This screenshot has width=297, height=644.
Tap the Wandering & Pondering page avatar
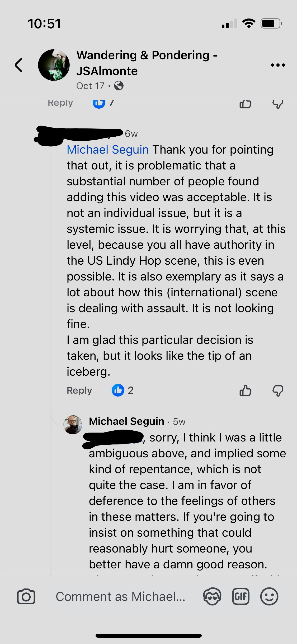[x=54, y=65]
